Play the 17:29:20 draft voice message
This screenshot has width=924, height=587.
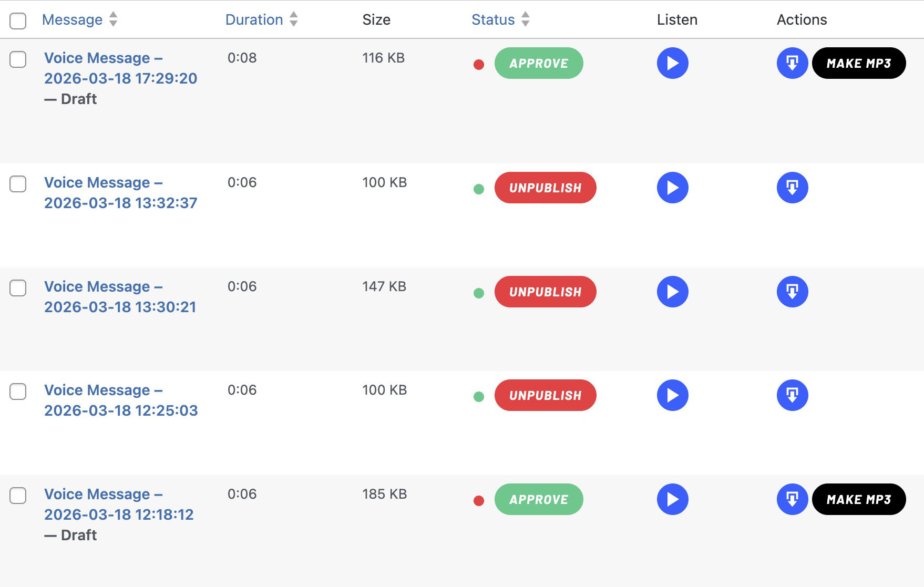[x=672, y=63]
